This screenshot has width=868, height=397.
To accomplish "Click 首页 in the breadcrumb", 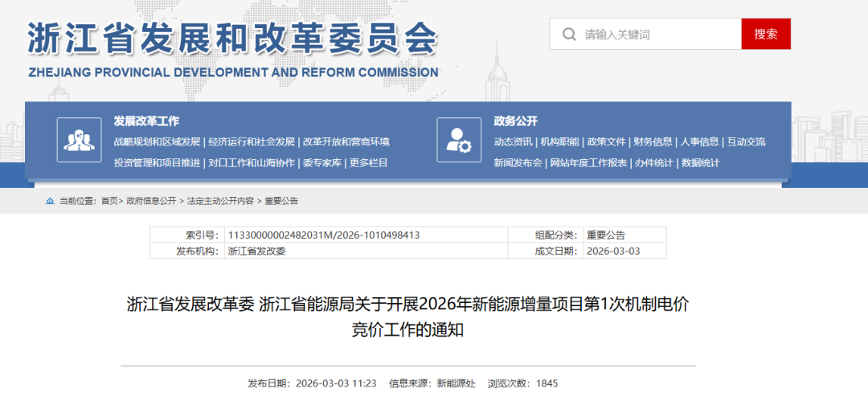I will tap(109, 201).
